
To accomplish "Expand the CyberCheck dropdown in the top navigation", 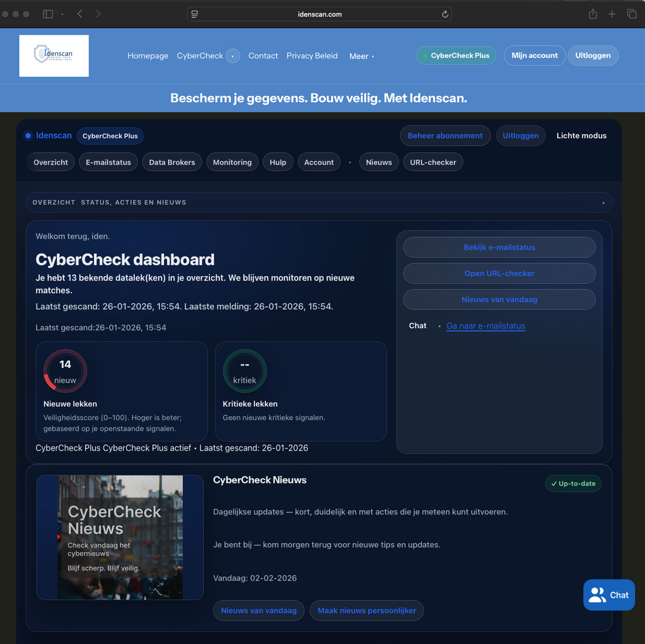I will (x=233, y=56).
